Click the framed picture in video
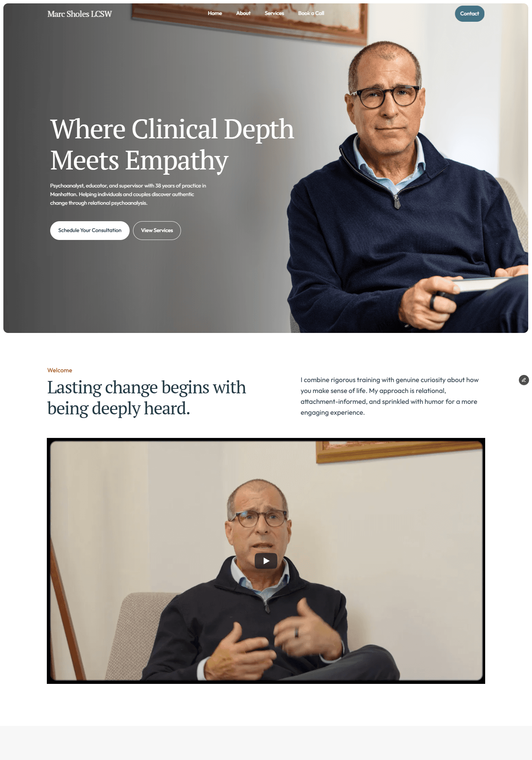The height and width of the screenshot is (760, 532). (399, 451)
